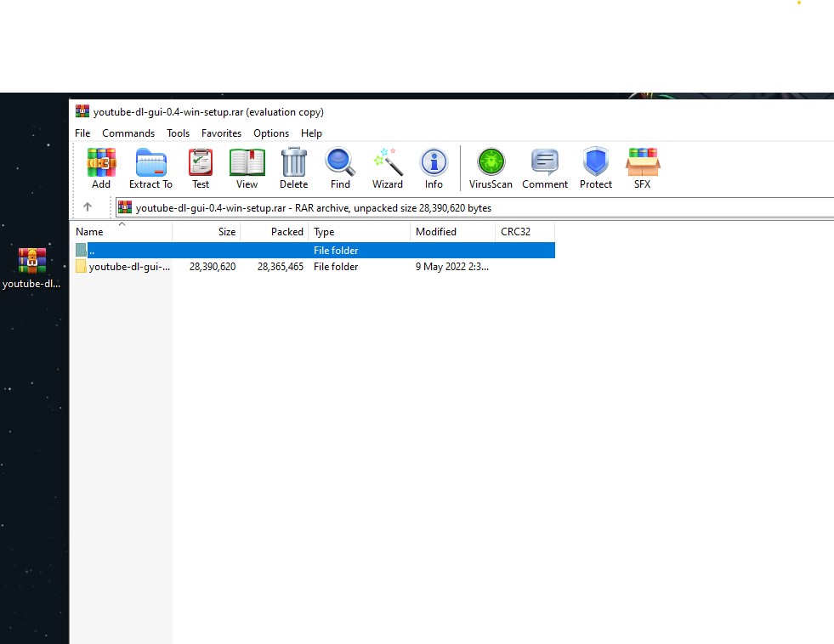This screenshot has height=644, width=834.
Task: Click File folder type of youtube-dl-gui row
Action: click(x=336, y=267)
